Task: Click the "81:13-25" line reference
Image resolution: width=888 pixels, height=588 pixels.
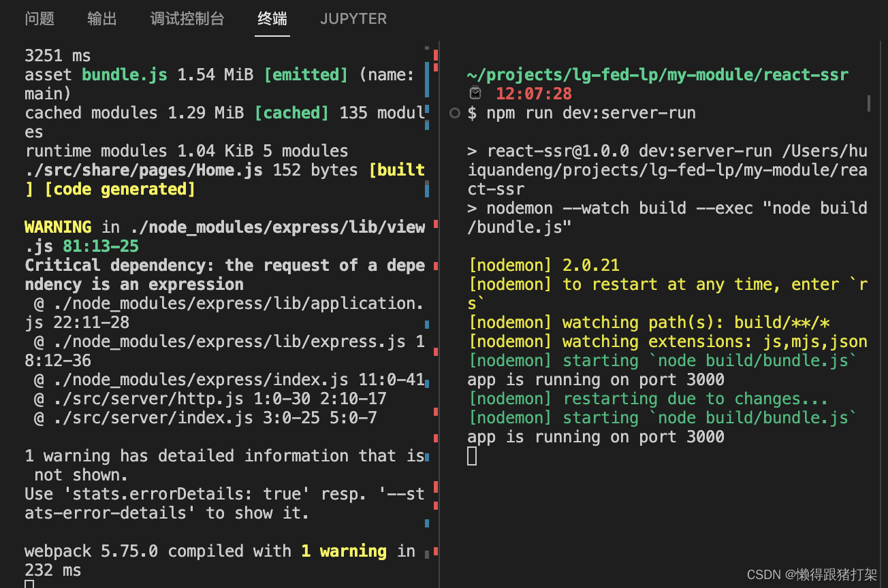Action: point(101,246)
